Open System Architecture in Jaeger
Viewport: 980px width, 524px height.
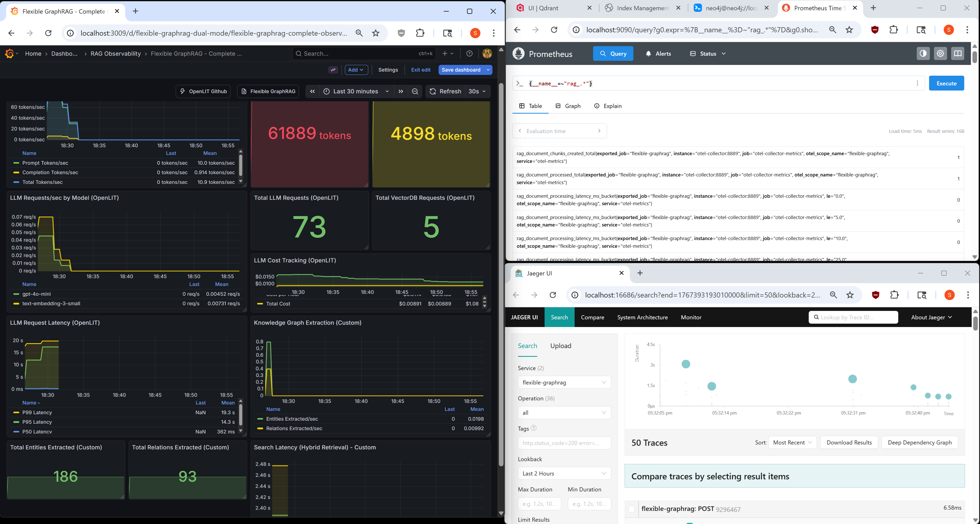click(x=642, y=317)
